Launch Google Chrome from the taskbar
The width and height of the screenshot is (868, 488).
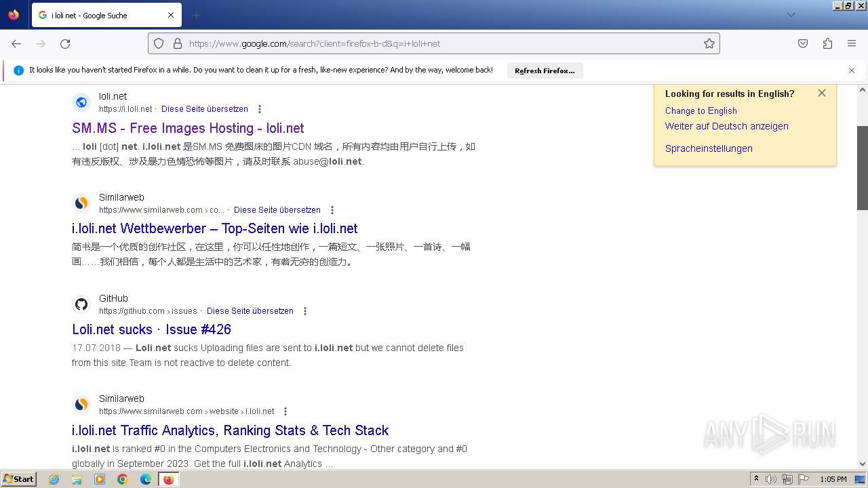click(123, 479)
